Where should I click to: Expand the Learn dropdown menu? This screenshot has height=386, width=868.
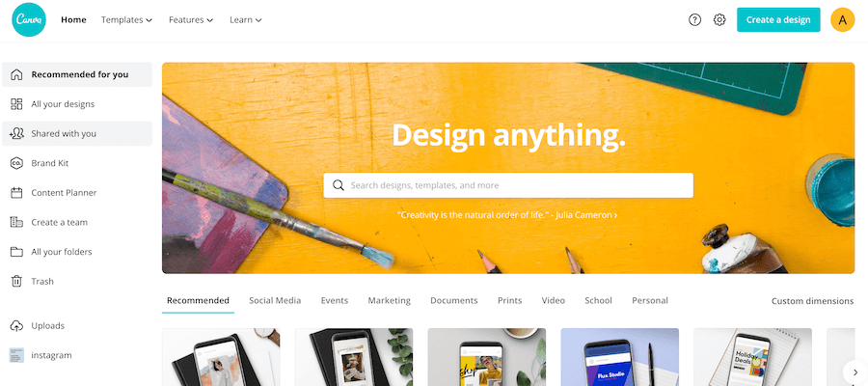246,20
